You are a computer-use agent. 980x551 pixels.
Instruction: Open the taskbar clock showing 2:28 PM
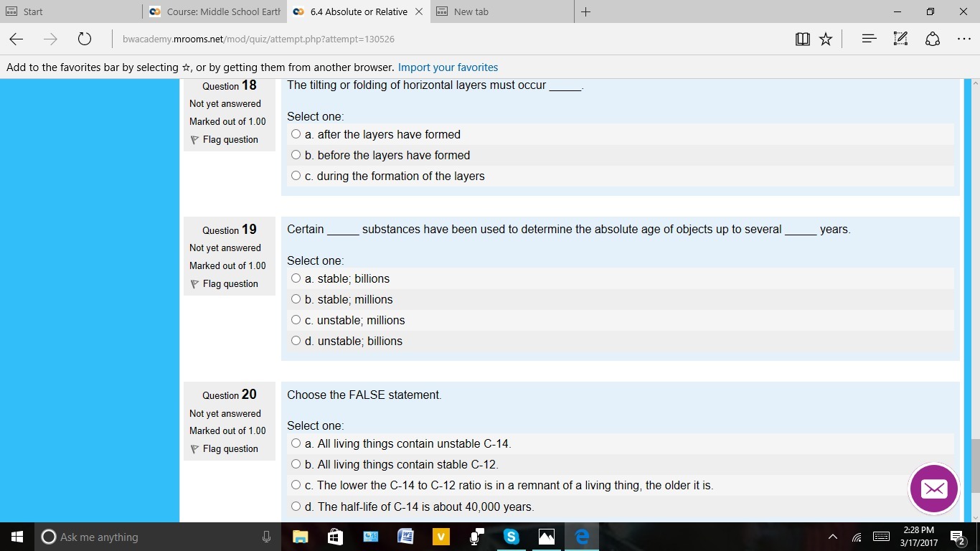click(919, 537)
